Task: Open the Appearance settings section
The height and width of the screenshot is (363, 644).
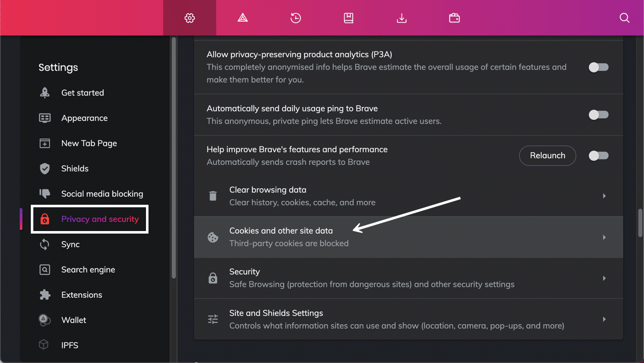Action: click(84, 118)
